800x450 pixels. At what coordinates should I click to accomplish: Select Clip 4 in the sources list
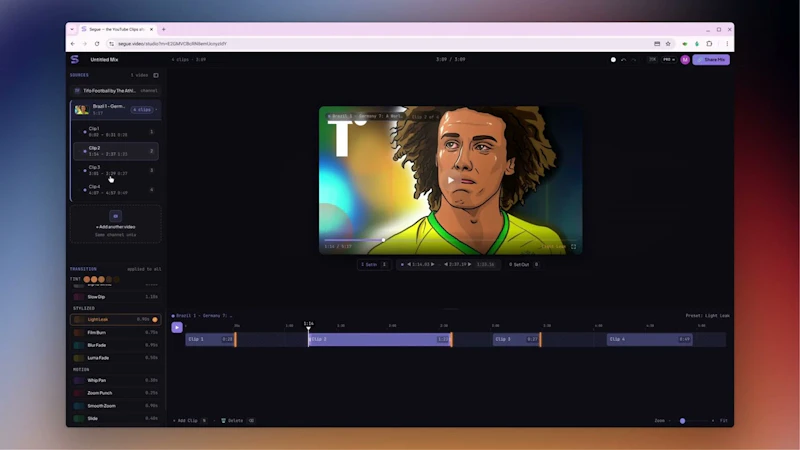[x=116, y=190]
